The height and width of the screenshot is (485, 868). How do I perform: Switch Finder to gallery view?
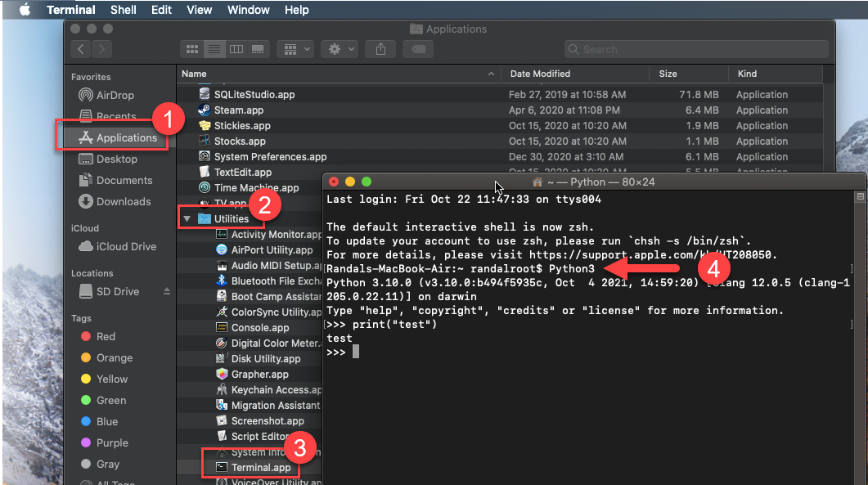pyautogui.click(x=258, y=49)
